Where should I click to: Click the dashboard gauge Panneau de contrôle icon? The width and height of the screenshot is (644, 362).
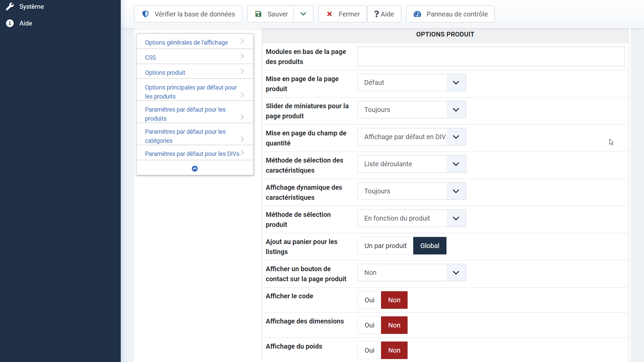417,14
